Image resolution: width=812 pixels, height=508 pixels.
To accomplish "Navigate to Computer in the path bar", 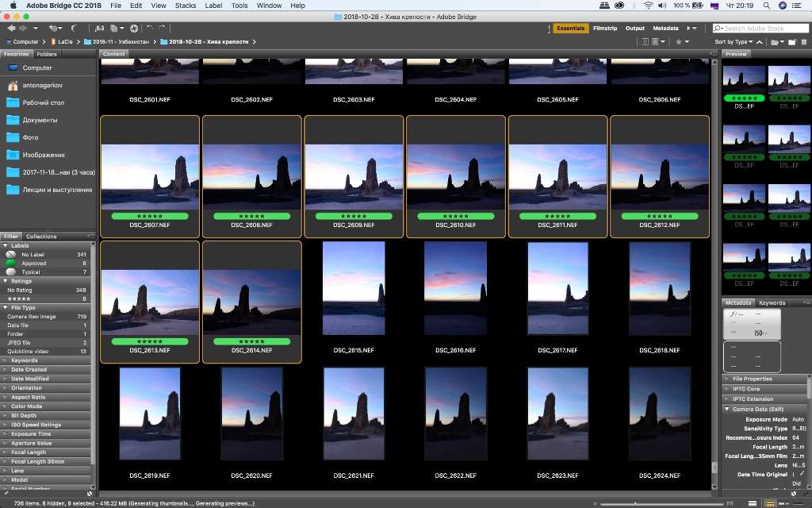I will point(25,41).
